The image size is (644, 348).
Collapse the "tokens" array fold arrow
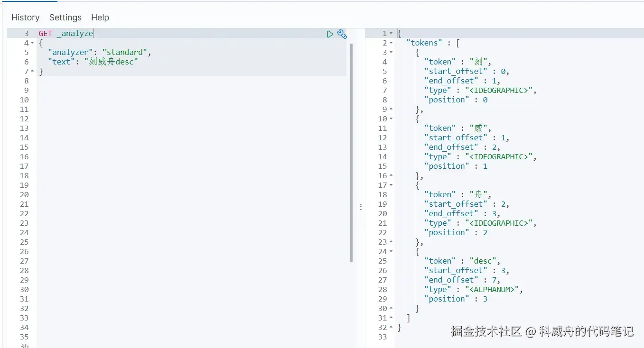tap(391, 43)
